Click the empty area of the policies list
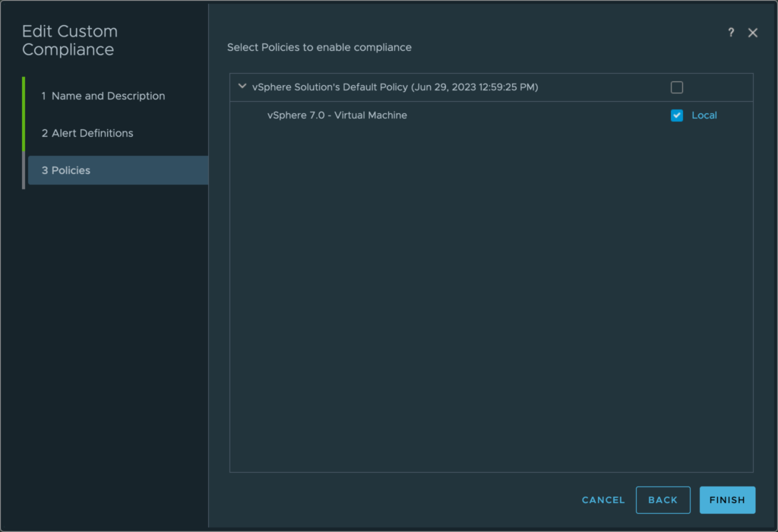This screenshot has height=532, width=778. 491,304
